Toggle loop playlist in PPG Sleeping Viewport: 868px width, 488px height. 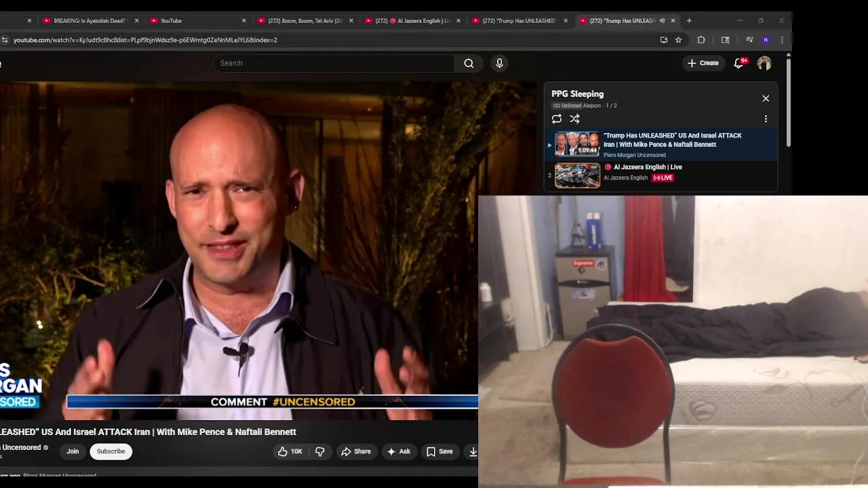(557, 119)
